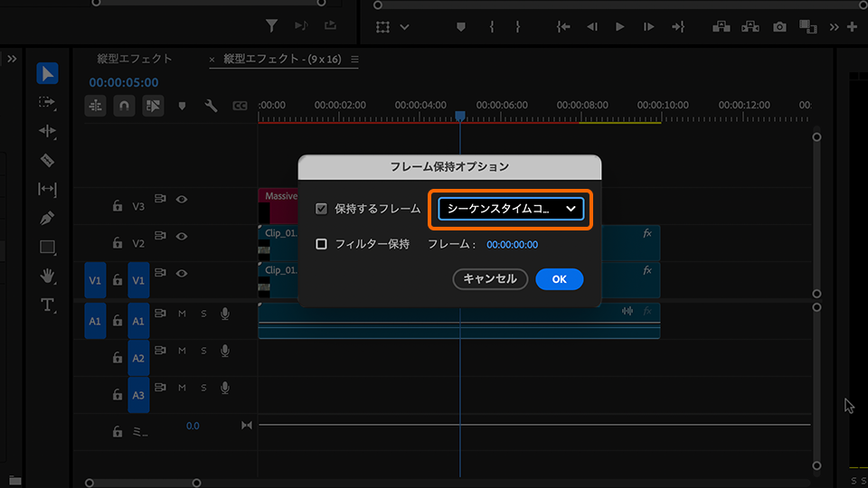This screenshot has height=488, width=868.
Task: Click mix track volume value 0.0
Action: 193,426
